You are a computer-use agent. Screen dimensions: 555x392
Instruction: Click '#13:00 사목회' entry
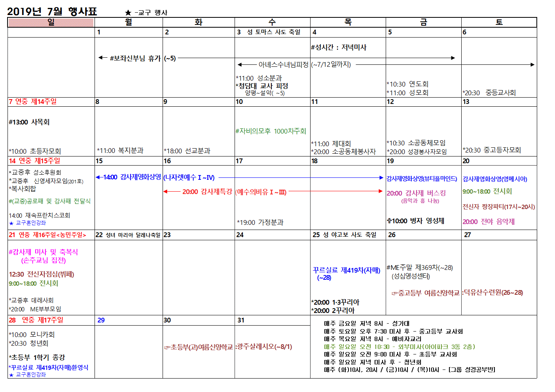[x=29, y=122]
